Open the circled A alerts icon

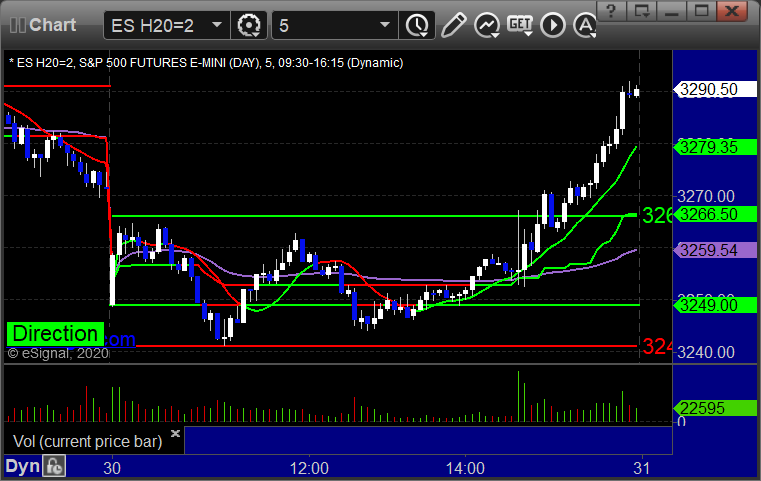[x=579, y=23]
